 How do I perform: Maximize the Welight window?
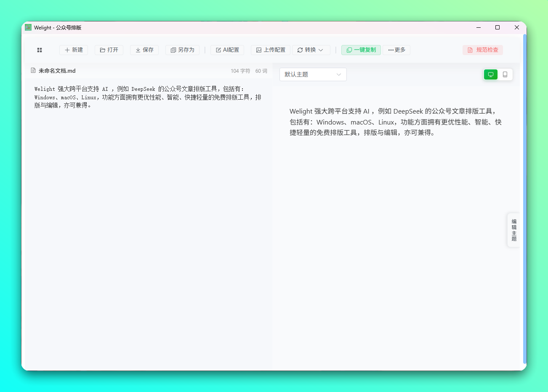[x=497, y=27]
